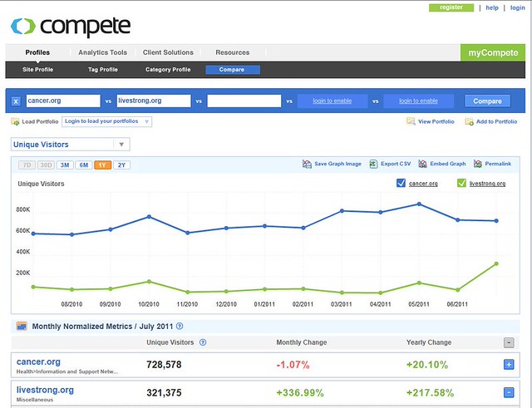Click the Embed Graph icon
The height and width of the screenshot is (408, 532).
tap(423, 165)
